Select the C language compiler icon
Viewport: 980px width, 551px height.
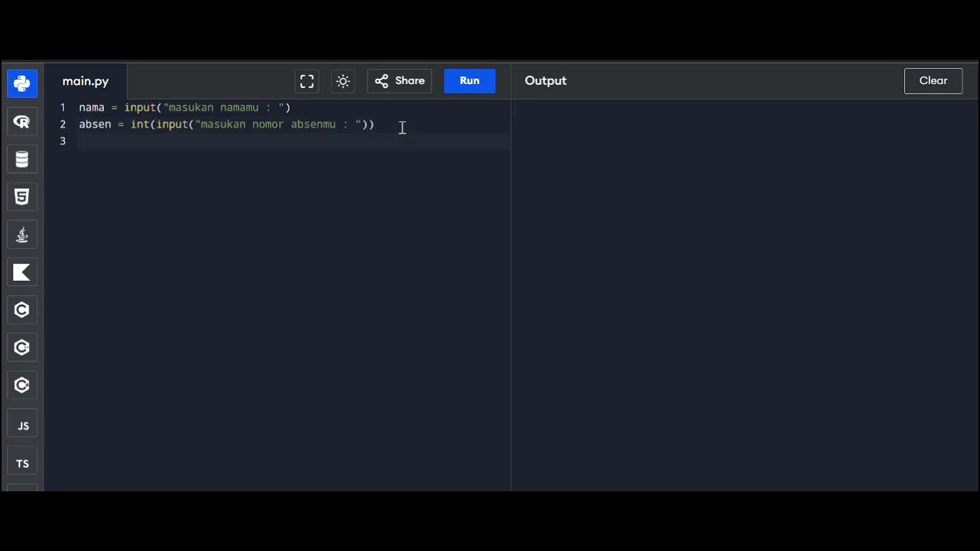[22, 310]
